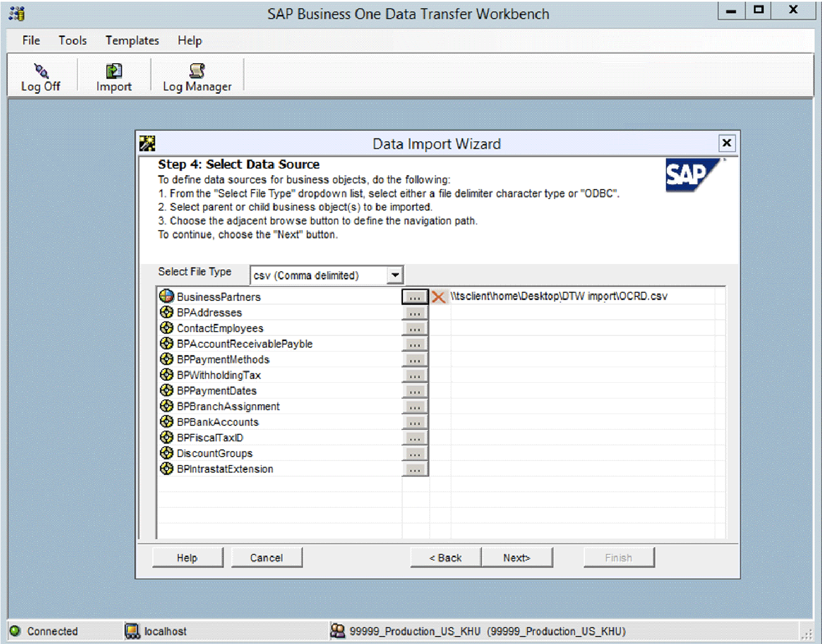
Task: Browse file for BPAddresses
Action: point(415,313)
